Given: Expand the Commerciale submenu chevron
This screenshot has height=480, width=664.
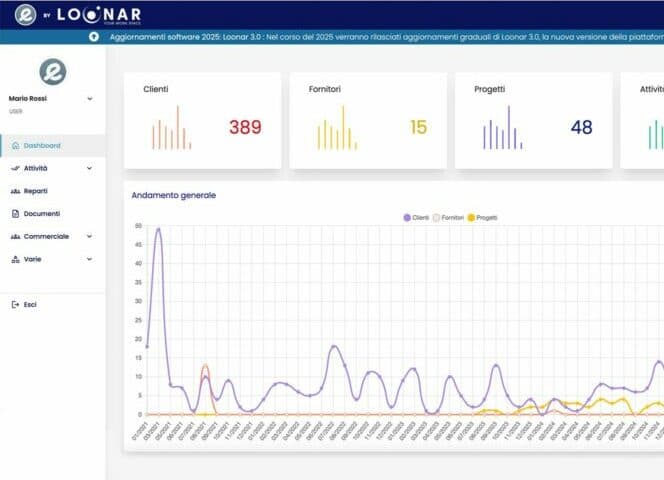Looking at the screenshot, I should point(90,236).
